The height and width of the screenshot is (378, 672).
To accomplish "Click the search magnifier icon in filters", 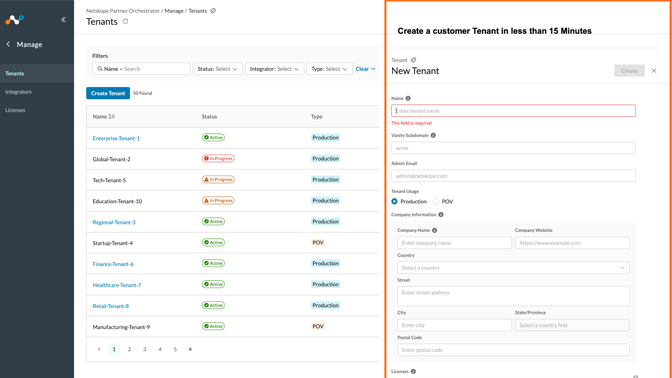I will [99, 69].
